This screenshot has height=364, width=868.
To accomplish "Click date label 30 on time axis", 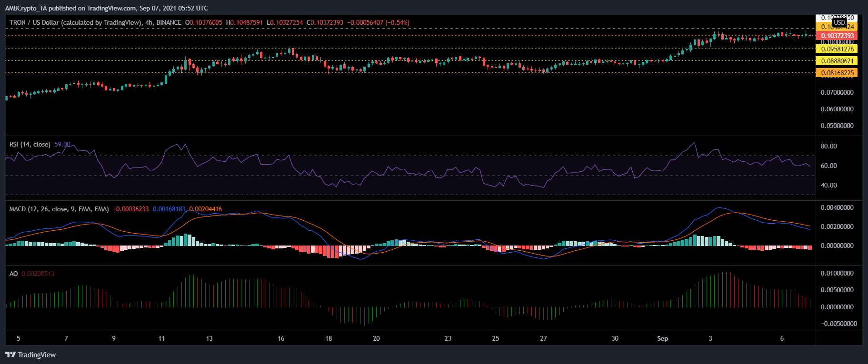I will pyautogui.click(x=615, y=338).
